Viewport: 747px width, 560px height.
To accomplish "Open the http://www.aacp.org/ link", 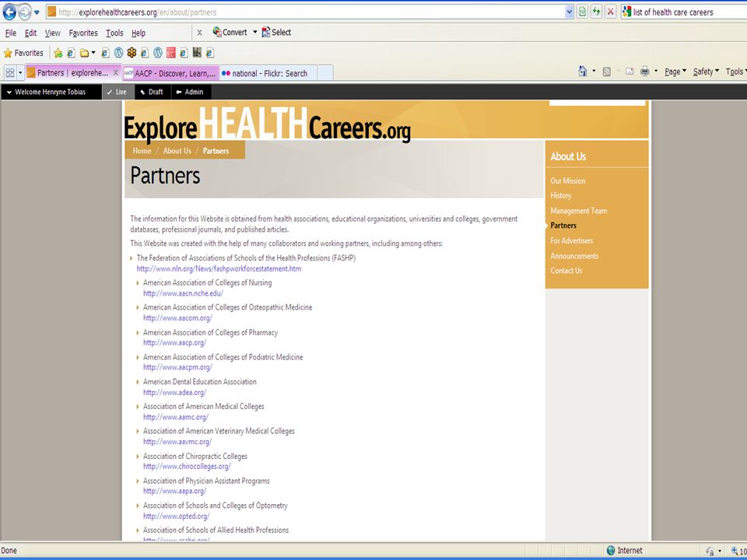I will 174,342.
